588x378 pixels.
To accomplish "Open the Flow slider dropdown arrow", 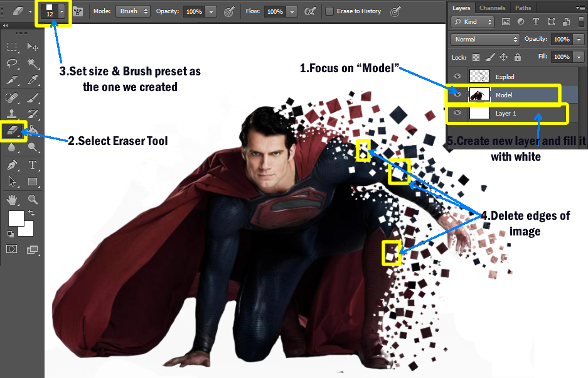I will click(x=292, y=12).
